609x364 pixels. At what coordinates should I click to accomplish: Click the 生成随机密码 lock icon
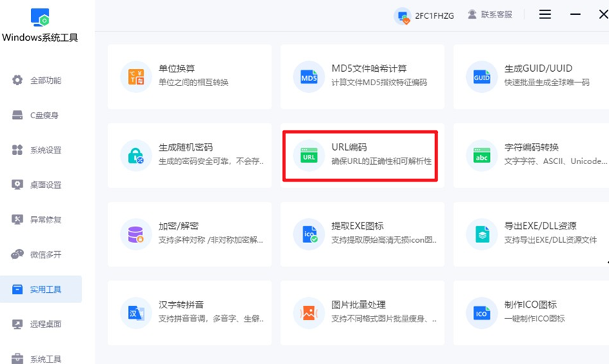coord(136,156)
